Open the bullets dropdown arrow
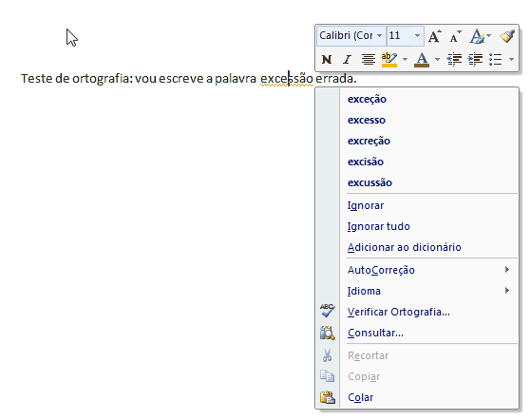The height and width of the screenshot is (420, 530). [511, 60]
